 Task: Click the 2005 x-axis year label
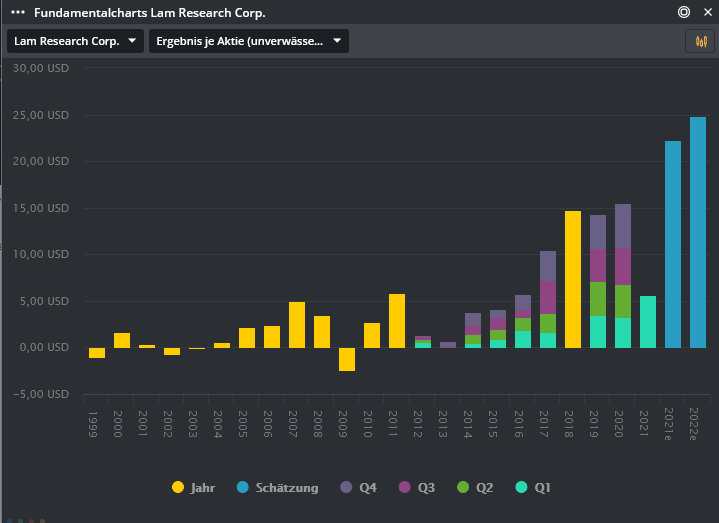pyautogui.click(x=243, y=424)
